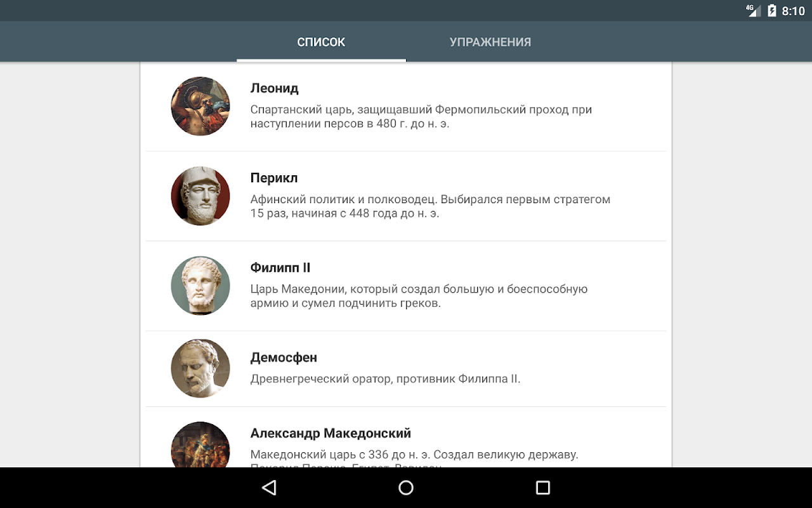Tap the Демосфен bust portrait

pyautogui.click(x=200, y=368)
